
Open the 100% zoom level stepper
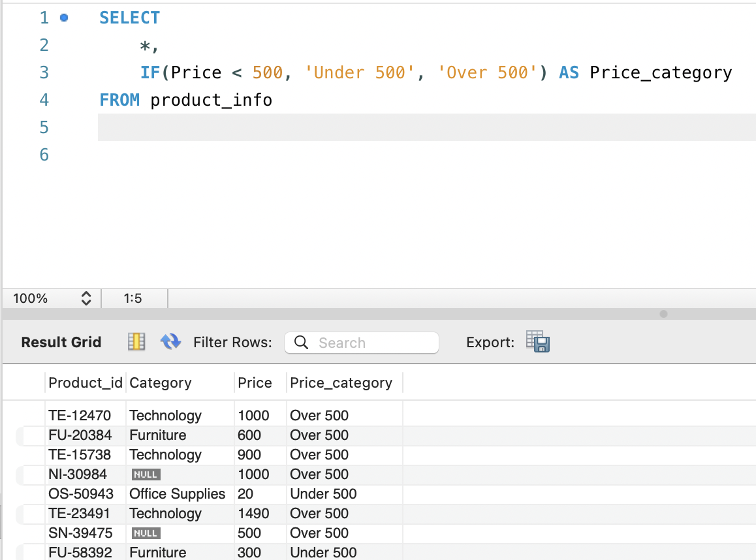pyautogui.click(x=86, y=298)
